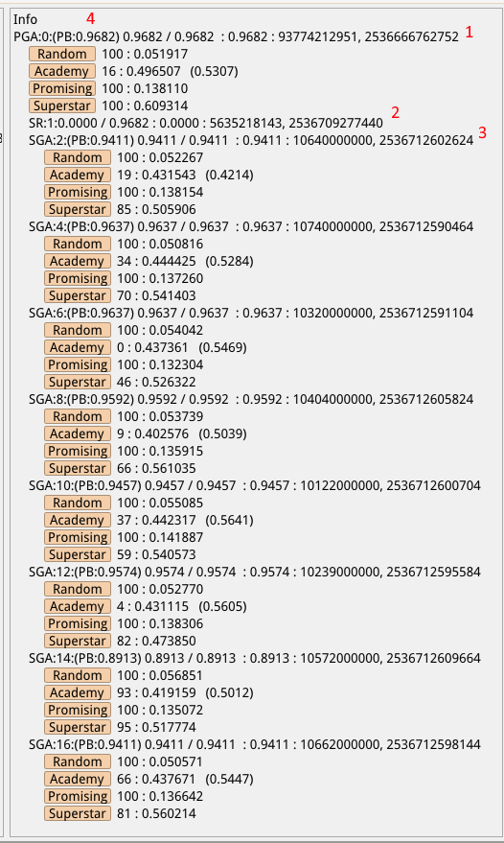This screenshot has width=504, height=843.
Task: Click the Academy button under PGA:0
Action: click(x=62, y=71)
